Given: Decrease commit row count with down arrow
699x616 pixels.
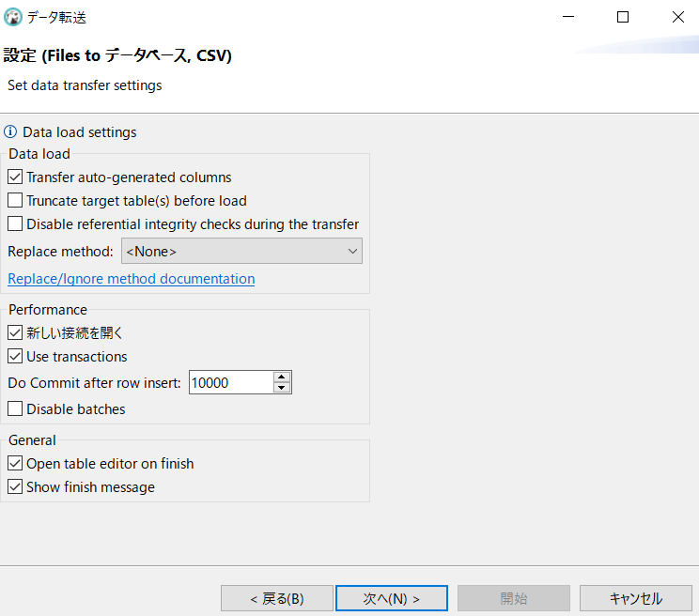Looking at the screenshot, I should (x=282, y=388).
